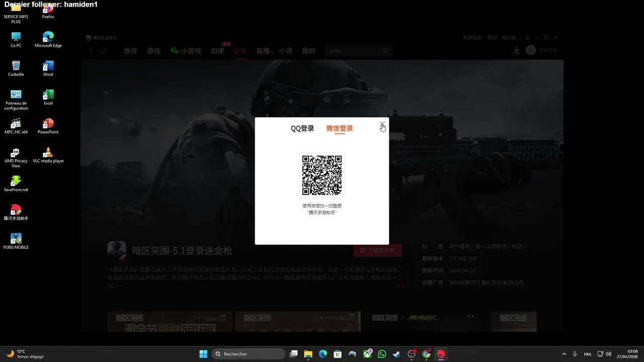Open Task View from the taskbar
The width and height of the screenshot is (644, 362).
click(x=294, y=354)
